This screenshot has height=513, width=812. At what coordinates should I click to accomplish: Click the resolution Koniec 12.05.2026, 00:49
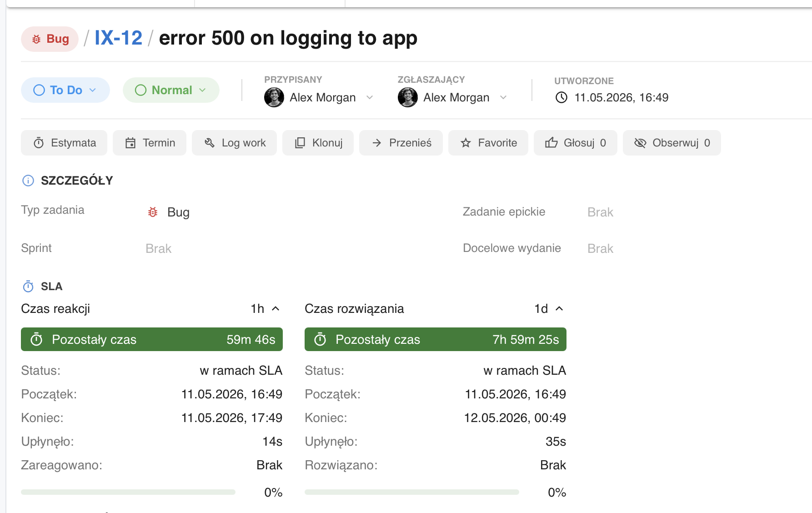point(515,418)
